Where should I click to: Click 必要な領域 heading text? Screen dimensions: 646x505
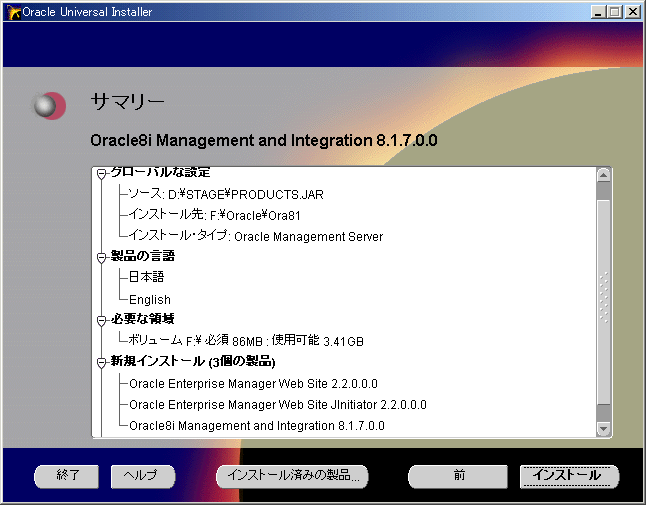click(143, 318)
